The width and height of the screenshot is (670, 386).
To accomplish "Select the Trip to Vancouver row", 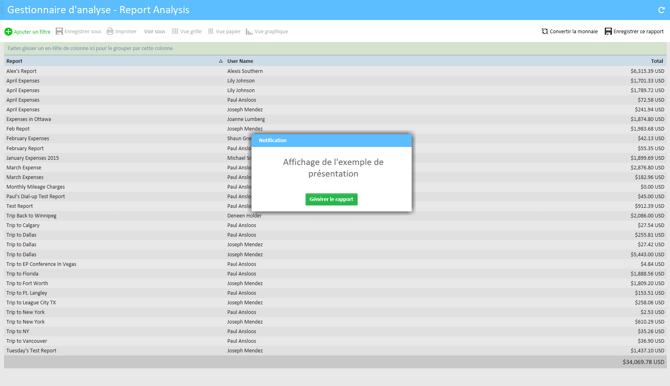I will [335, 341].
